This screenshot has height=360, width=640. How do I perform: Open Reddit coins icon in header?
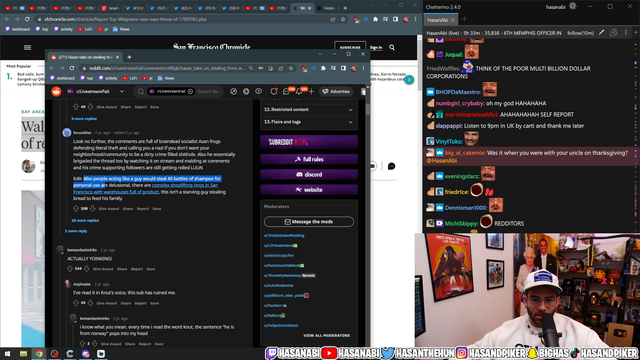[246, 91]
